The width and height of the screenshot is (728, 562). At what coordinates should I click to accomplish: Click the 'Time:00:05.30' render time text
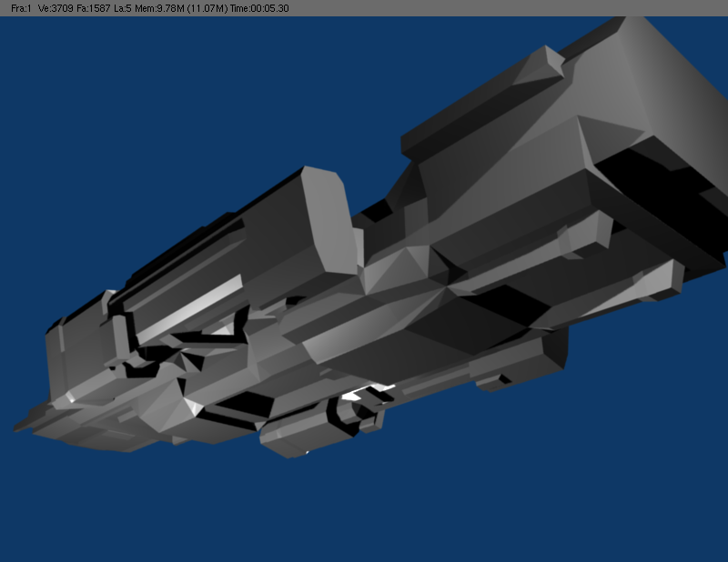pos(259,8)
